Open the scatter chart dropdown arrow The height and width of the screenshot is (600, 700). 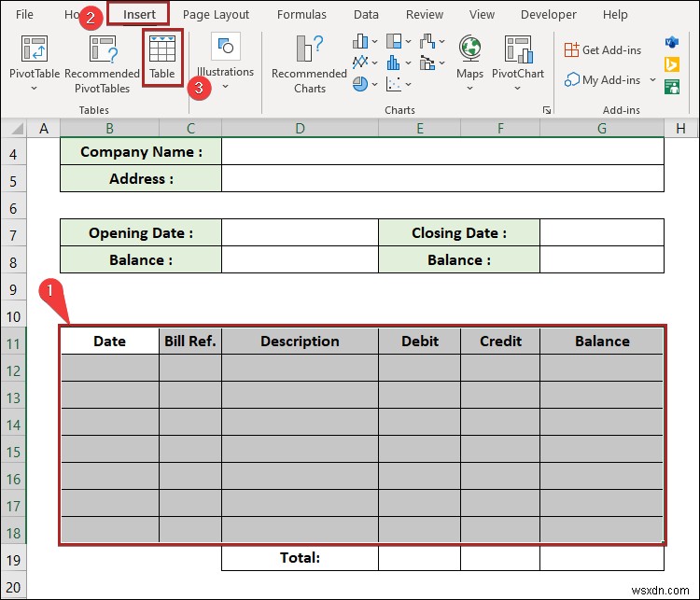point(408,84)
